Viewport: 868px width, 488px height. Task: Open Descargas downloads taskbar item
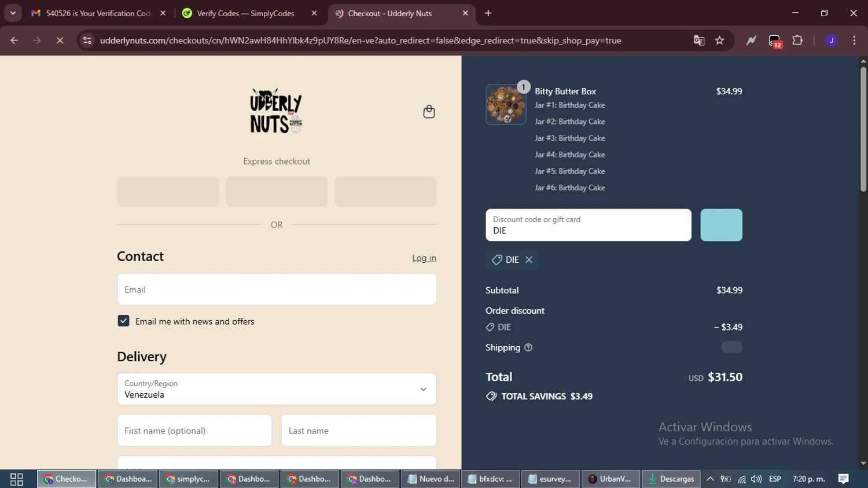[671, 479]
